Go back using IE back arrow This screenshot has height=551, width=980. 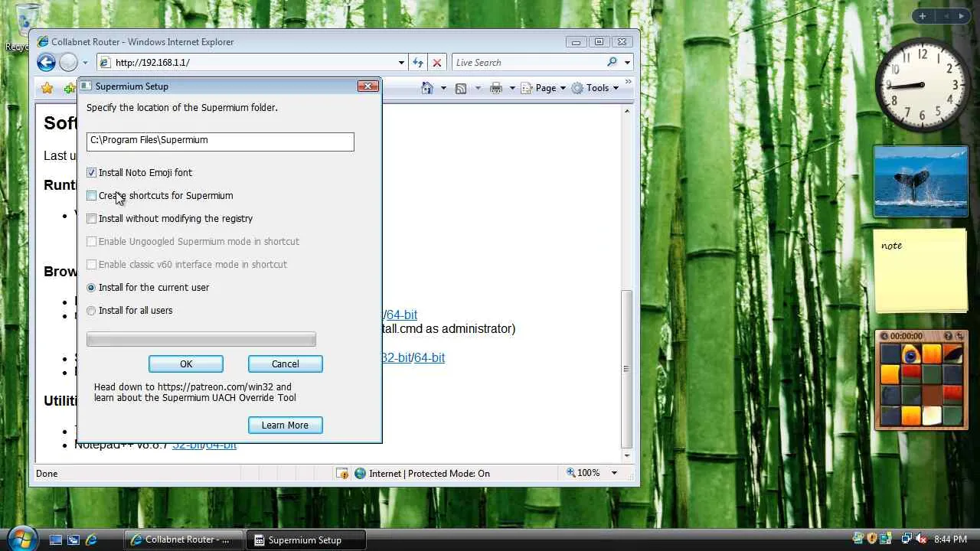click(x=46, y=63)
